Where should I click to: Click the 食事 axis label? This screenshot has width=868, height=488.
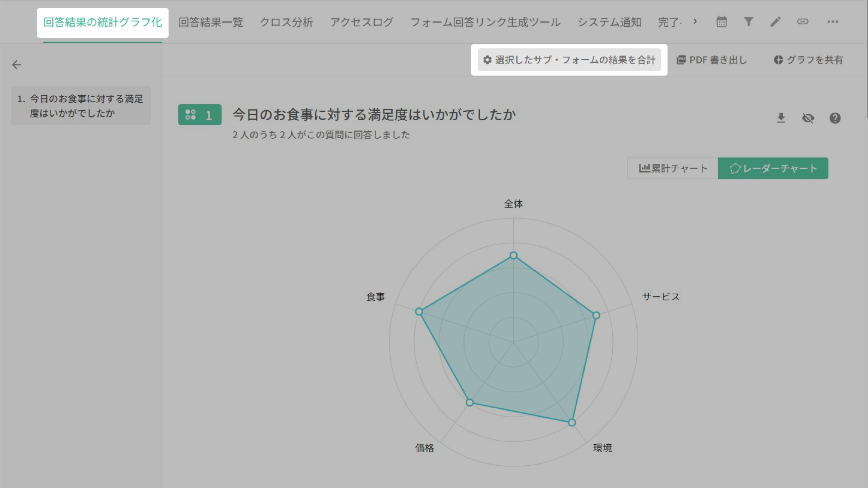coord(375,297)
